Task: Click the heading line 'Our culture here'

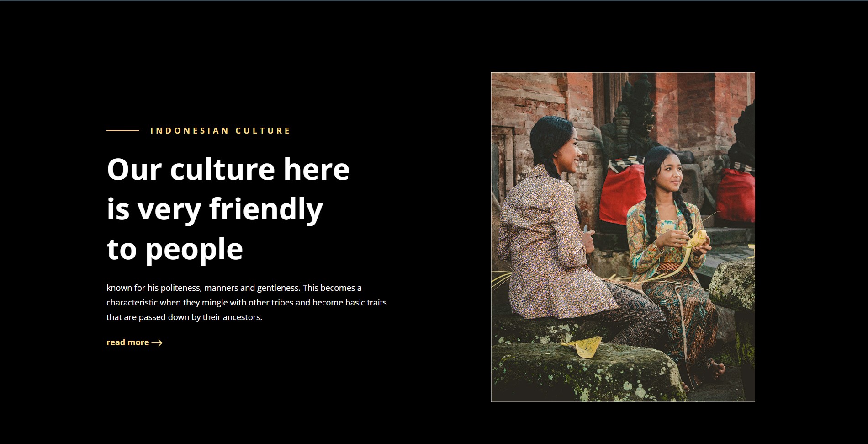Action: [228, 169]
